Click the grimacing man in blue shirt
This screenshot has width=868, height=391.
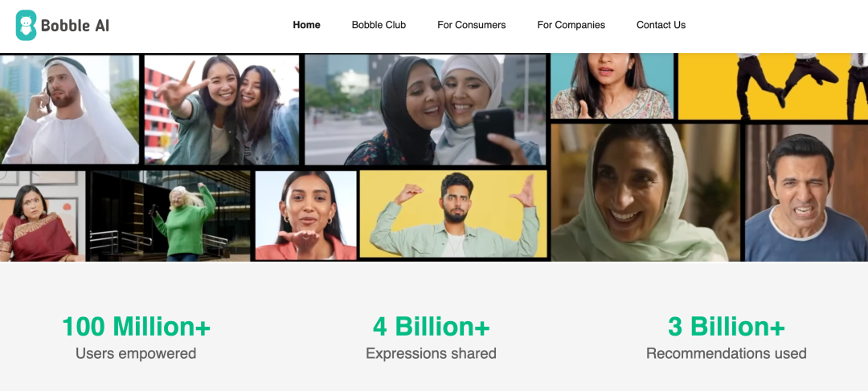[807, 193]
